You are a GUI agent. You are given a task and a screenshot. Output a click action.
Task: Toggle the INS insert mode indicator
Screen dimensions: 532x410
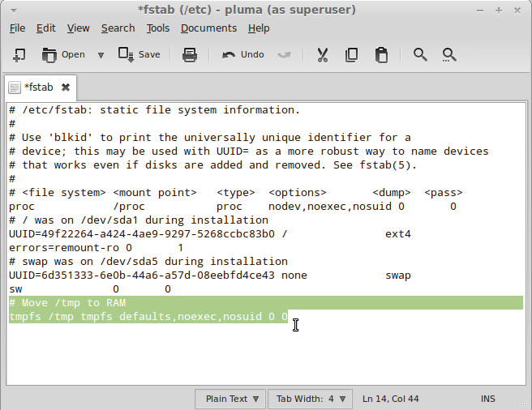coord(487,399)
